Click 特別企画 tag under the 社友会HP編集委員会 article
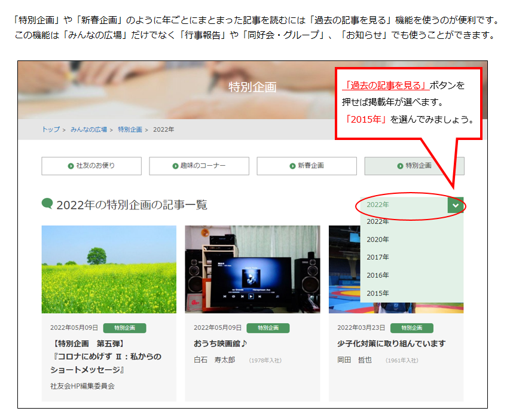This screenshot has height=420, width=510. pyautogui.click(x=124, y=328)
